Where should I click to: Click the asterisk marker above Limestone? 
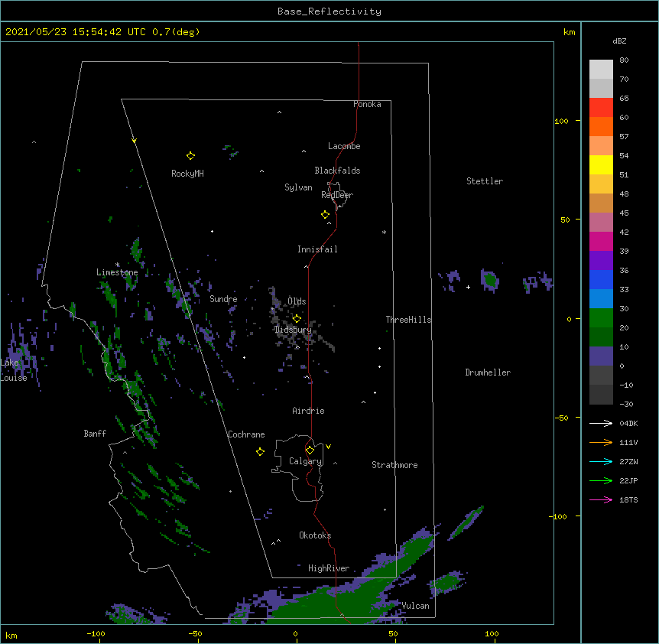coord(117,265)
